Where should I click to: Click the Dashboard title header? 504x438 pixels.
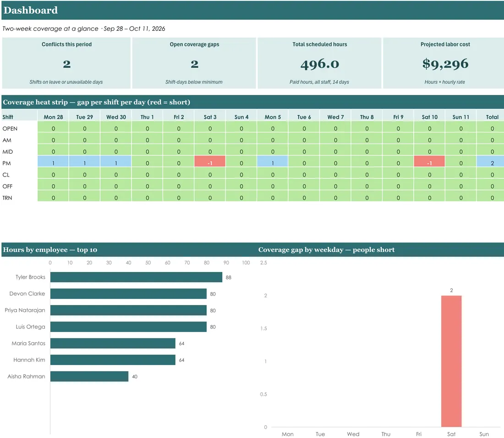click(252, 10)
